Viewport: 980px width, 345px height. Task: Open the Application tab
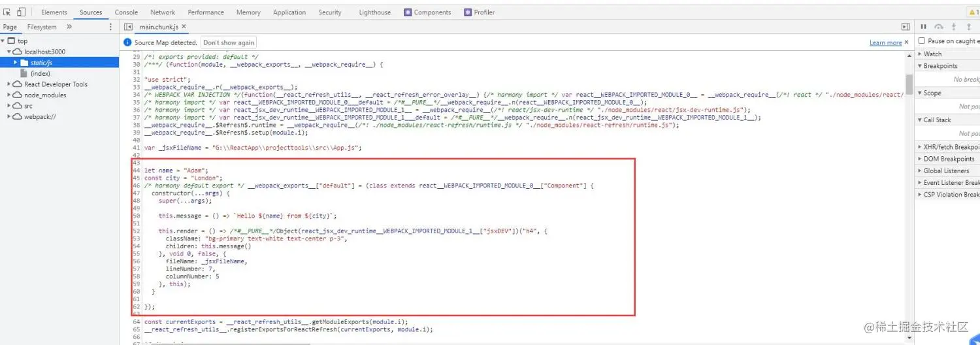coord(289,12)
